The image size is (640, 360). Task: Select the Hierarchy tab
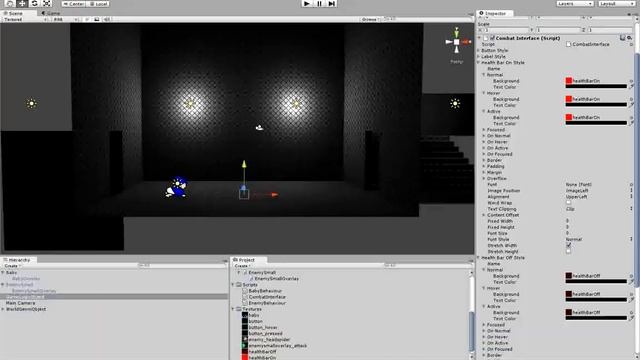tap(17, 260)
